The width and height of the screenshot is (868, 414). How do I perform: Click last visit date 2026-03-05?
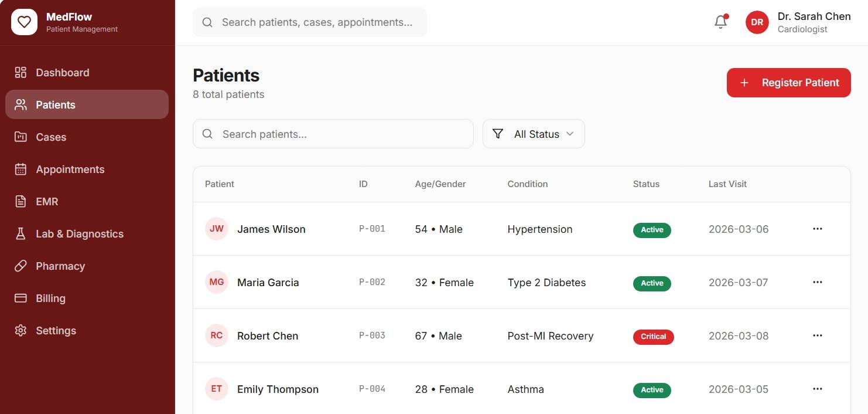(x=739, y=389)
